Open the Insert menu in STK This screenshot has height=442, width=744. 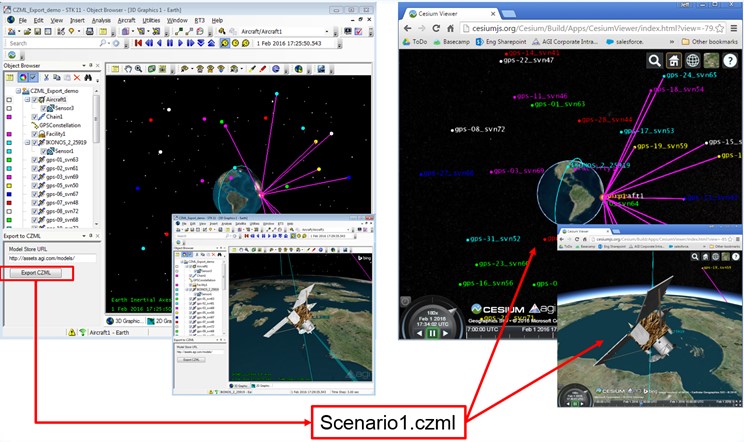coord(77,20)
